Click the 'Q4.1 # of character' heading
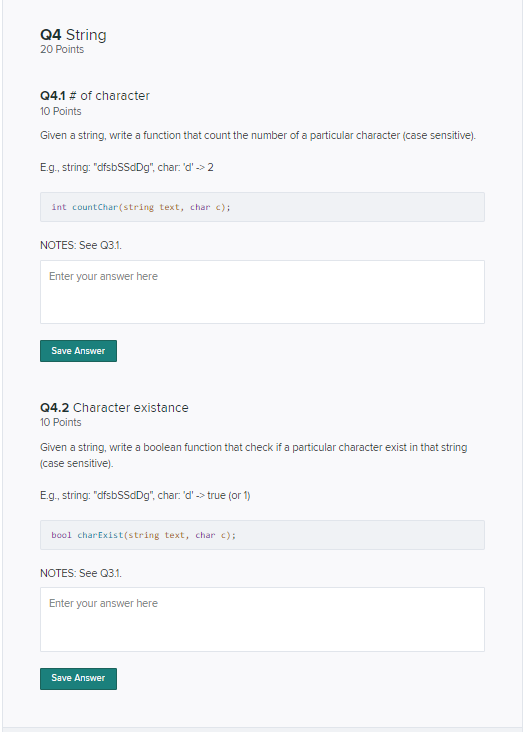This screenshot has width=525, height=732. tap(95, 96)
